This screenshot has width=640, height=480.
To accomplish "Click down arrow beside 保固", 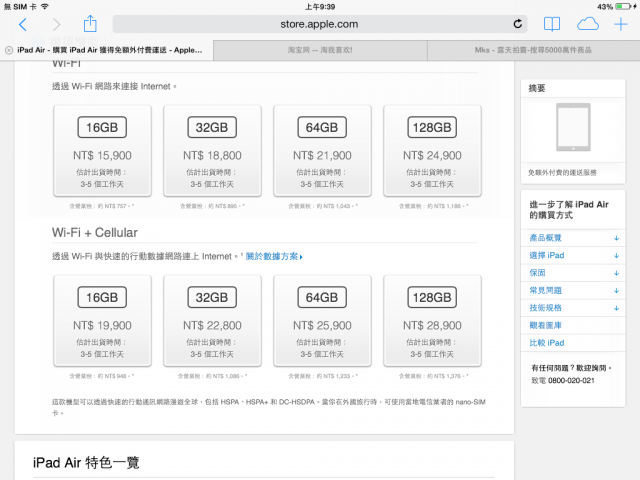I will coord(616,273).
